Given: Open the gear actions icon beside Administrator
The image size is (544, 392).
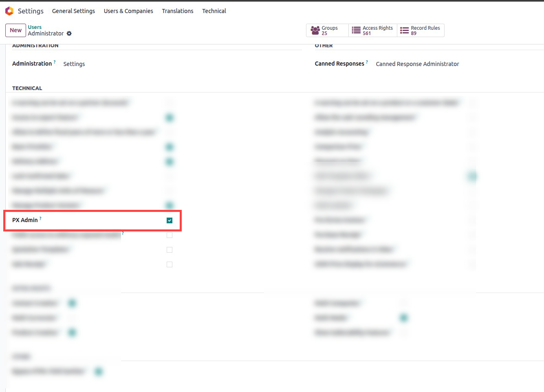Looking at the screenshot, I should click(69, 33).
